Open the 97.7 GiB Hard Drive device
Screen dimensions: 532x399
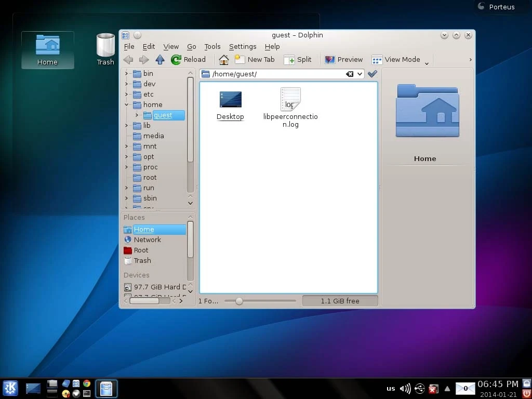[155, 287]
